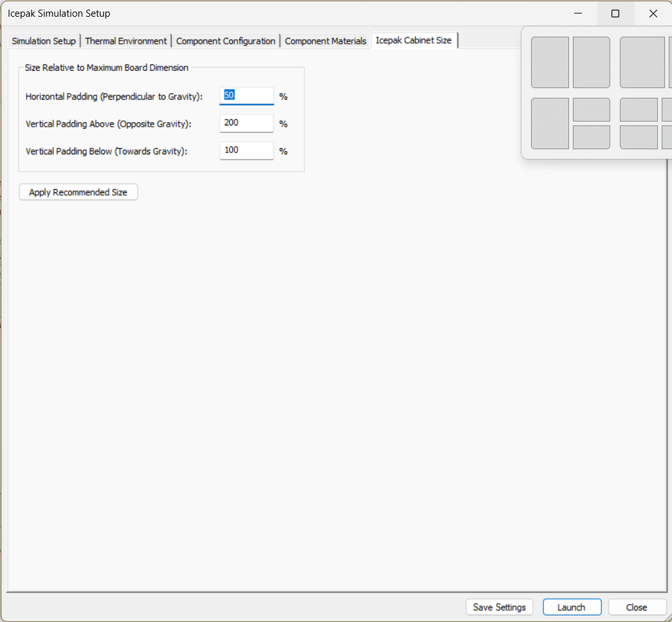Image resolution: width=672 pixels, height=622 pixels.
Task: Click the Vertical Padding Above input field
Action: tap(247, 123)
